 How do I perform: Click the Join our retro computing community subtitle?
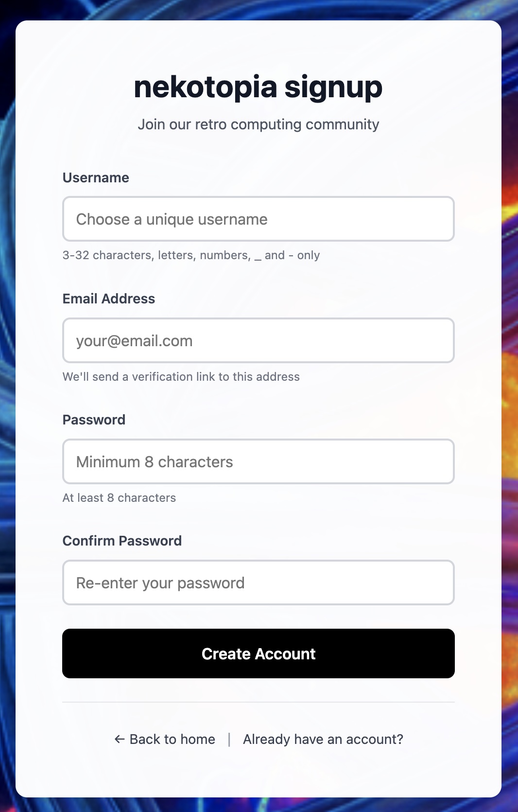pos(259,124)
